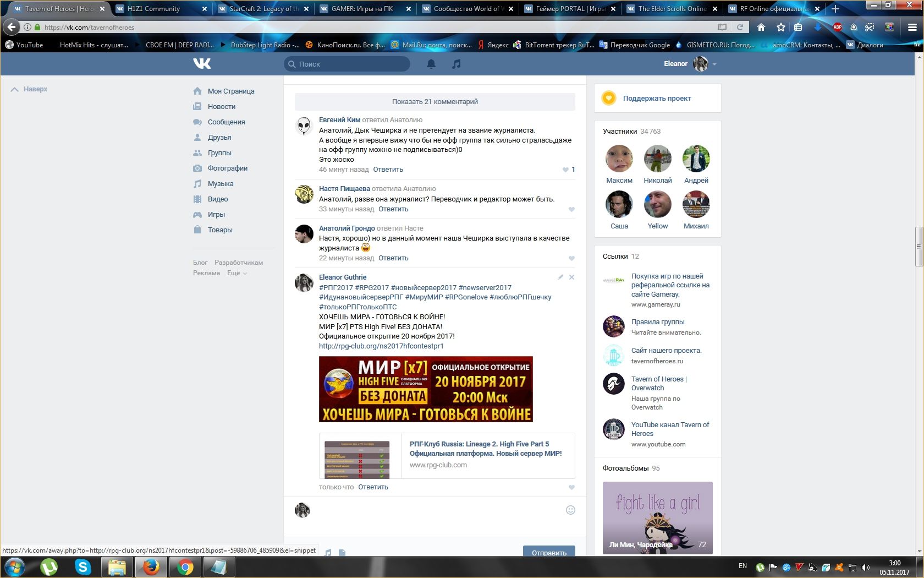924x578 pixels.
Task: Click the Игры gamepad icon in sidebar
Action: pyautogui.click(x=197, y=215)
